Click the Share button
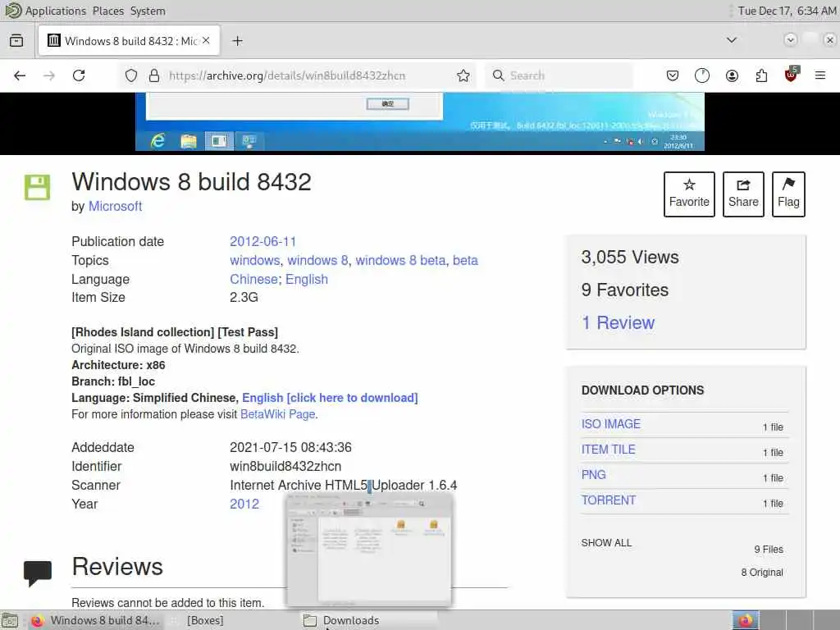 pyautogui.click(x=743, y=194)
